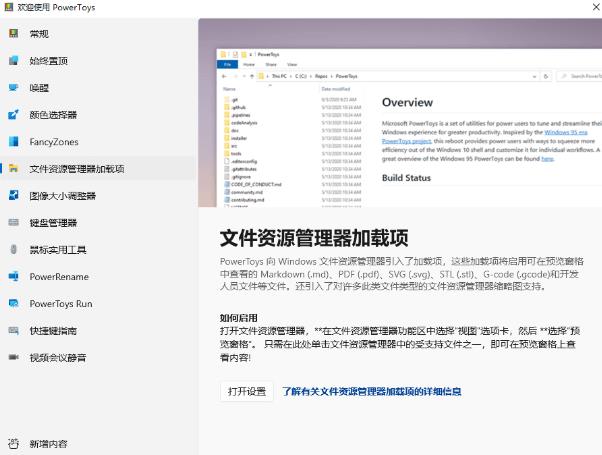Go to the 唤醒 page

tap(98, 88)
